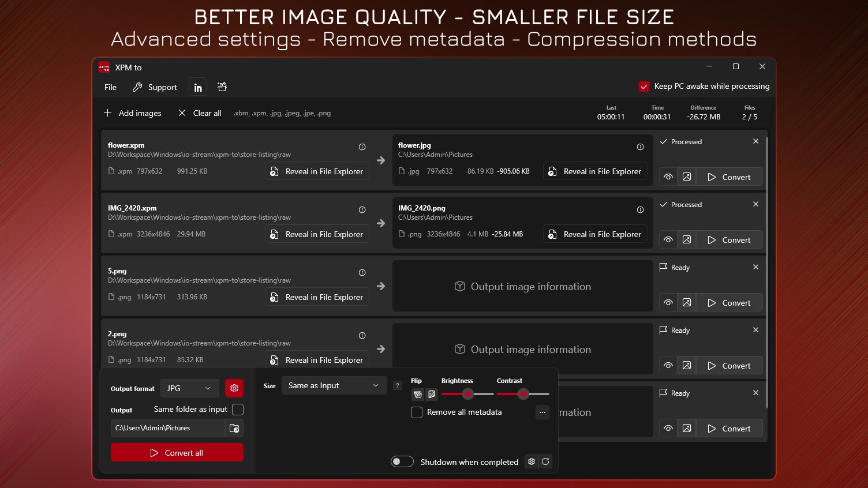Open image viewer icon in 2.png row
The image size is (868, 488).
coord(687,366)
